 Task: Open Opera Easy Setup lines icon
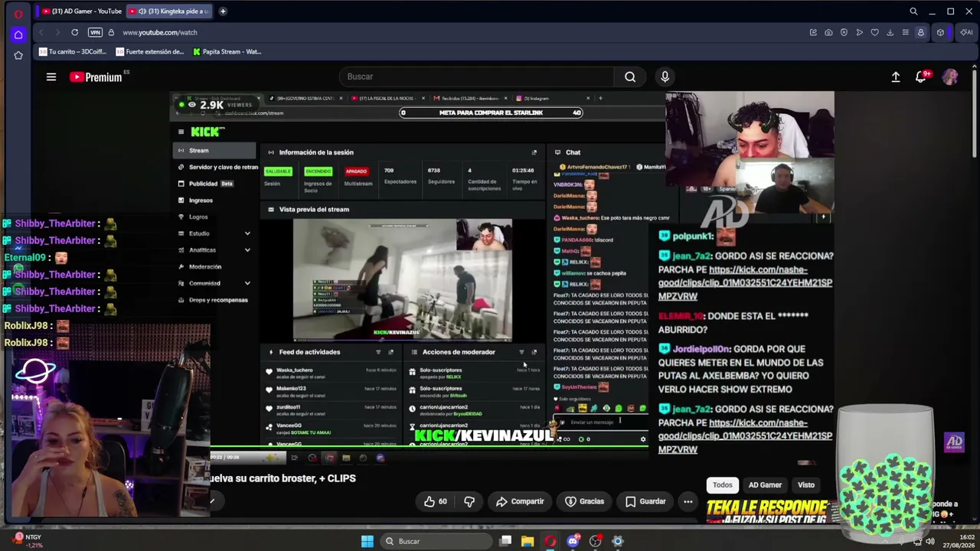point(905,32)
